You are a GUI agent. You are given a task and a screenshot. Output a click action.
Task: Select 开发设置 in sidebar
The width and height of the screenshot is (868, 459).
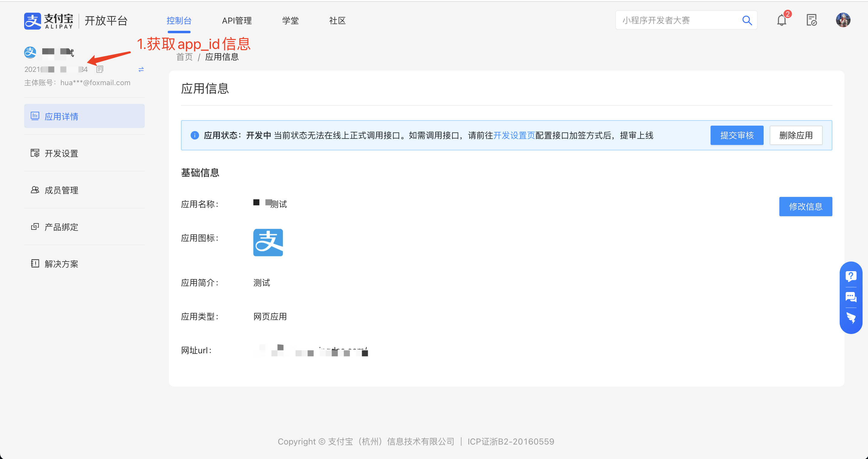coord(61,153)
